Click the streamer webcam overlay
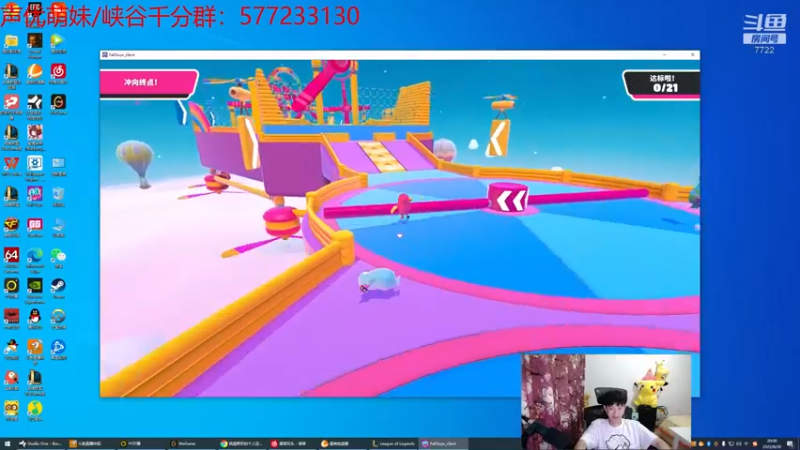 point(606,402)
